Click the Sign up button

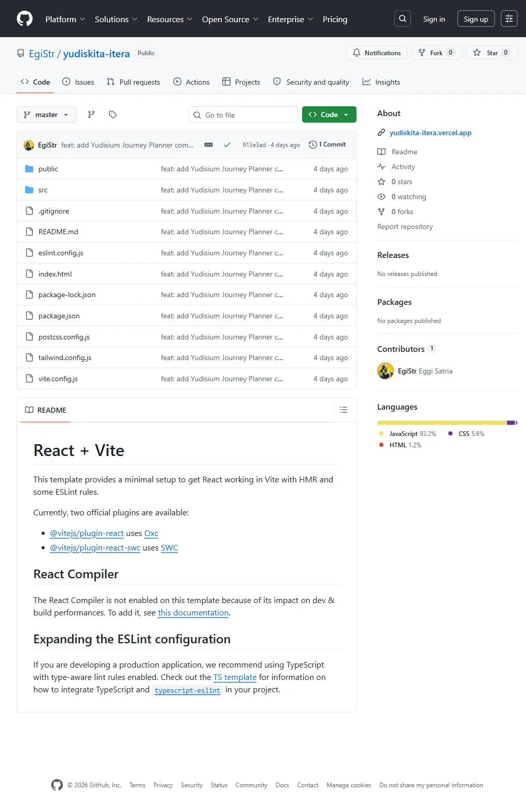click(x=476, y=19)
